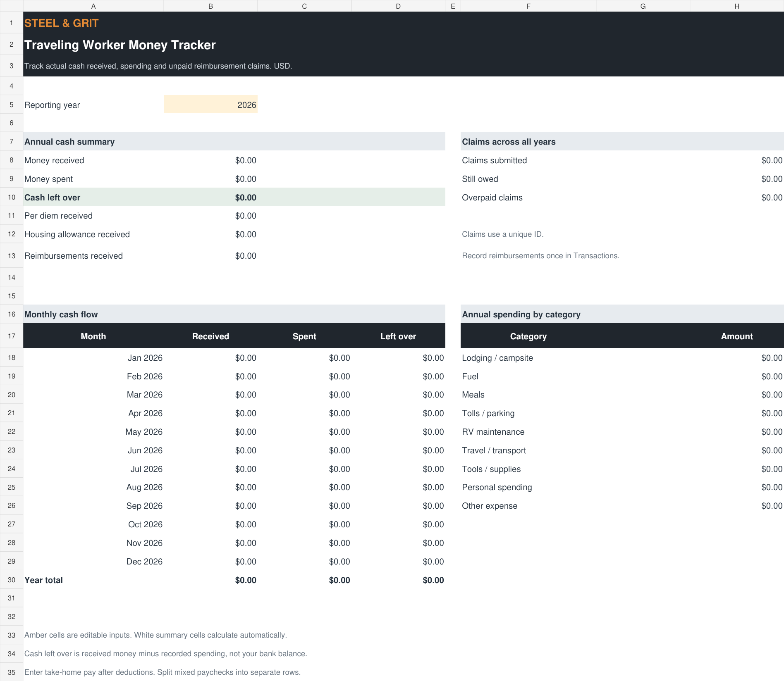Image resolution: width=784 pixels, height=681 pixels.
Task: Select column A header
Action: (x=93, y=6)
